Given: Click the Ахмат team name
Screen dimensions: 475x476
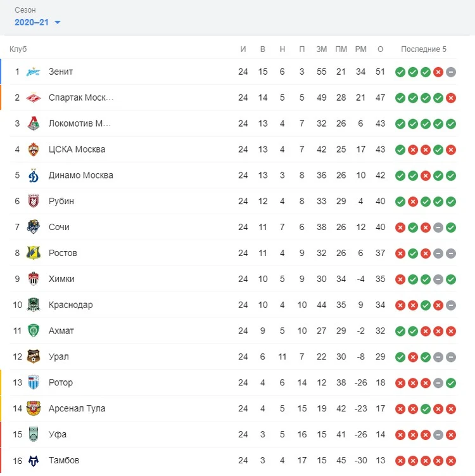Looking at the screenshot, I should coord(61,331).
